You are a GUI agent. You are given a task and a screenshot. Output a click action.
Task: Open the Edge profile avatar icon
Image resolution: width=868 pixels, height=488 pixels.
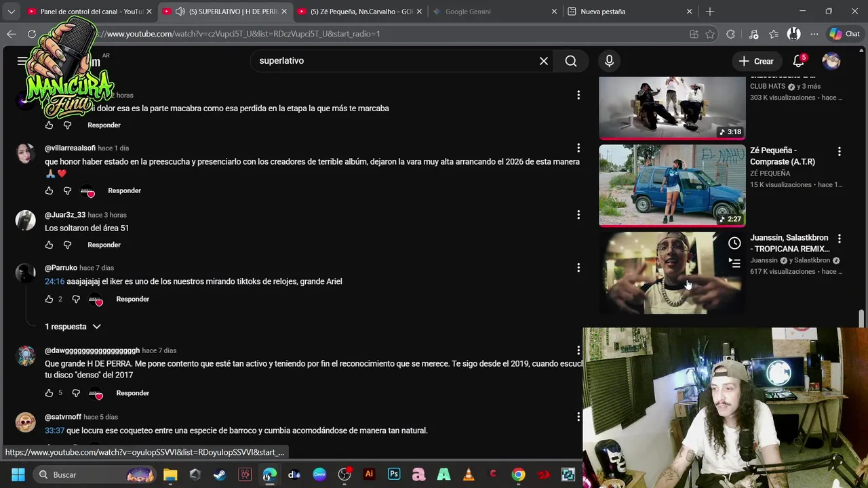tap(794, 34)
